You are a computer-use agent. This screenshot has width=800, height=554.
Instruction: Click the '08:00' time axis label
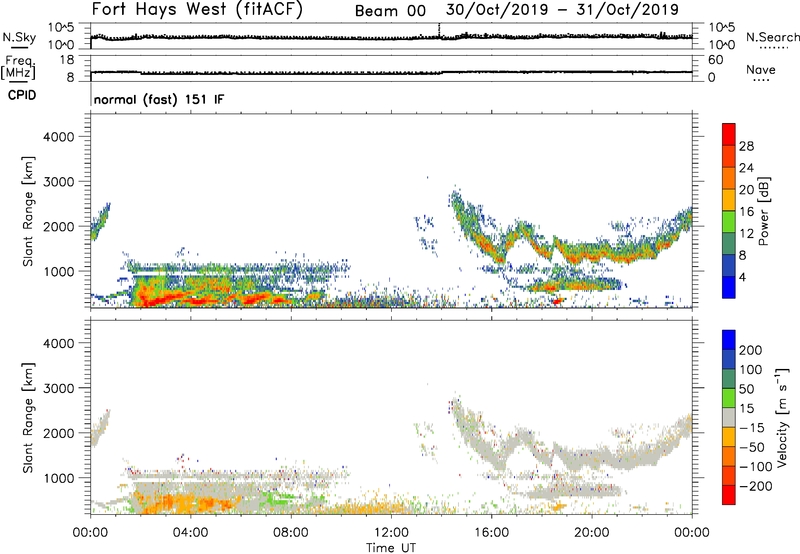click(291, 533)
